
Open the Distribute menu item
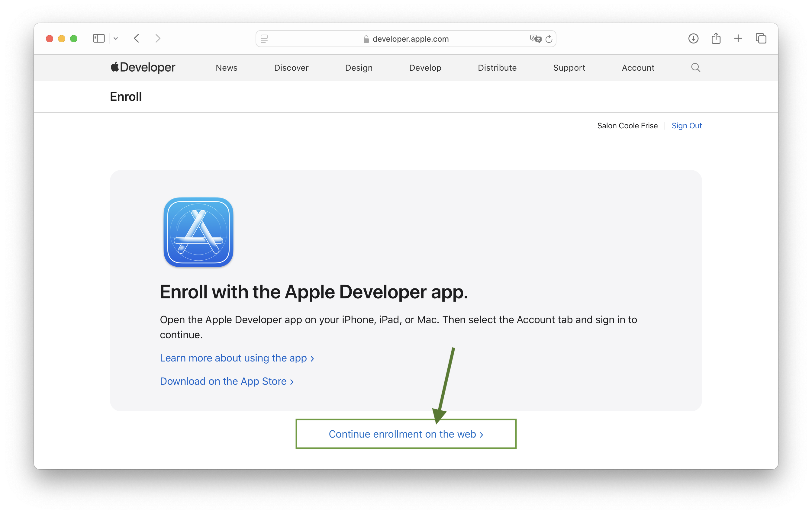point(497,68)
